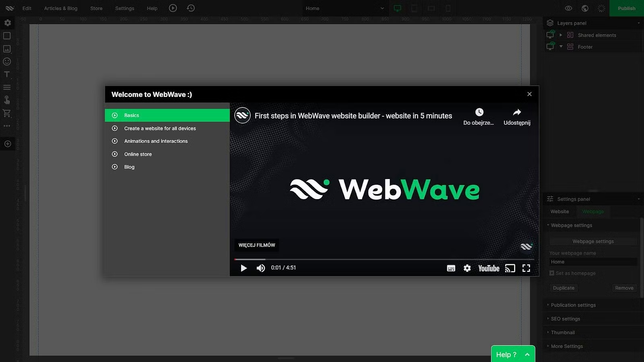Image resolution: width=644 pixels, height=362 pixels.
Task: Toggle desktop visibility for the Footer layer
Action: point(550,47)
